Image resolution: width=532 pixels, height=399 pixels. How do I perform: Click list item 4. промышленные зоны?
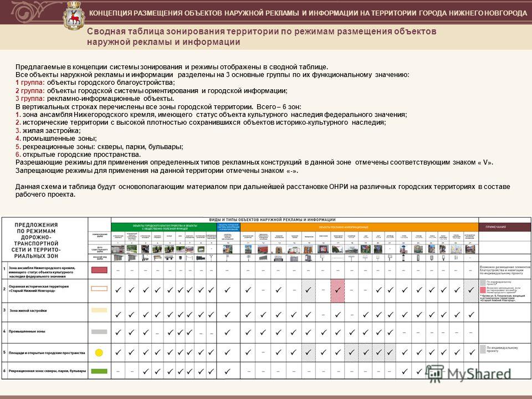[x=56, y=139]
